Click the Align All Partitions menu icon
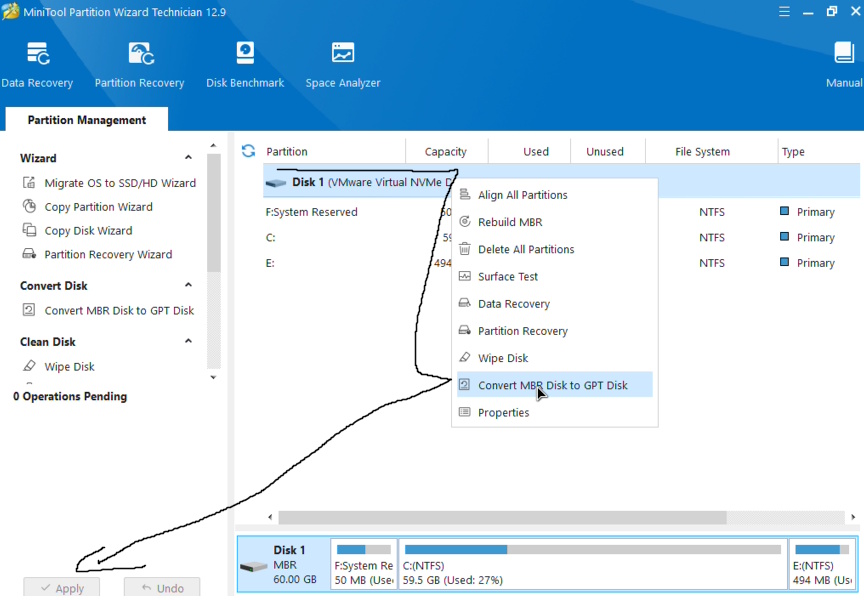 465,194
